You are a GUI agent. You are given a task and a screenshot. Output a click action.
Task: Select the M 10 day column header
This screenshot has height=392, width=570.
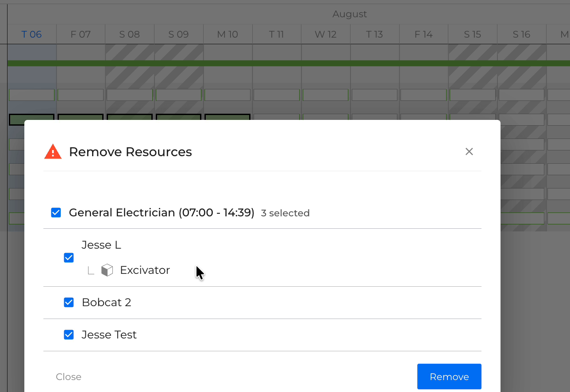point(227,35)
